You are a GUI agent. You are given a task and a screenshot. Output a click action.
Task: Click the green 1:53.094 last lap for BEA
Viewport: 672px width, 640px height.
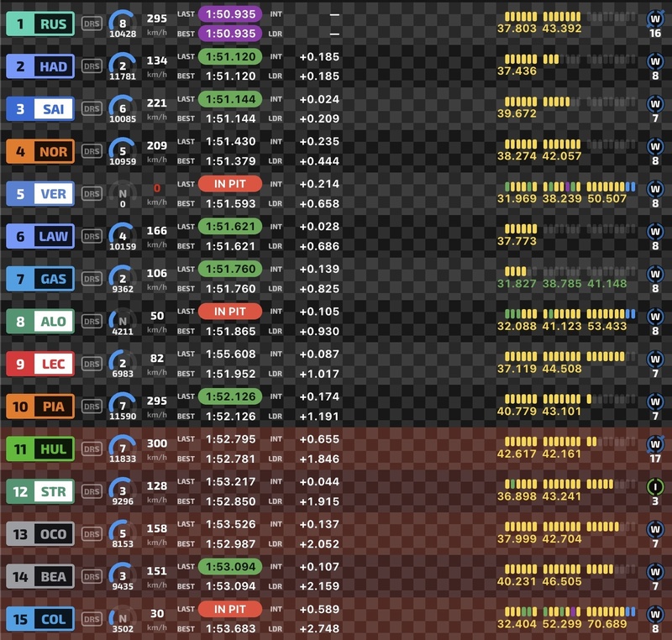(230, 566)
